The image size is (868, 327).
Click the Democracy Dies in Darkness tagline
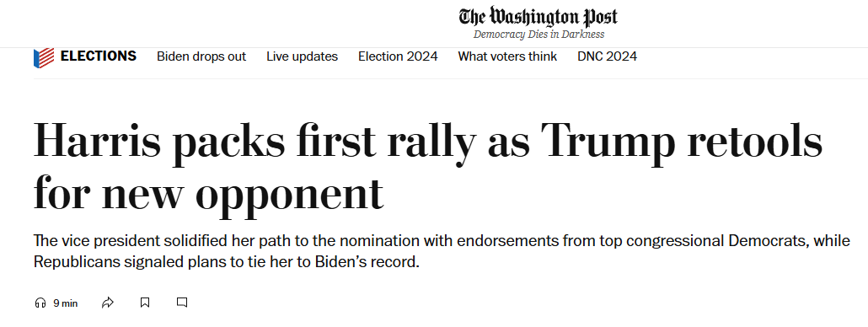(538, 35)
